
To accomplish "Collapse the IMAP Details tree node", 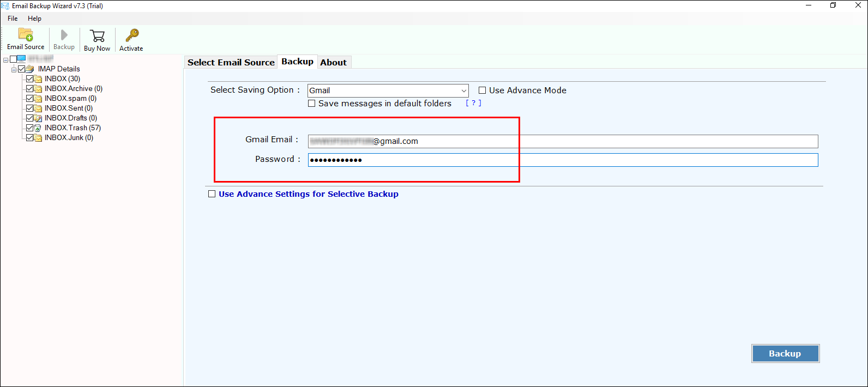I will pyautogui.click(x=14, y=70).
